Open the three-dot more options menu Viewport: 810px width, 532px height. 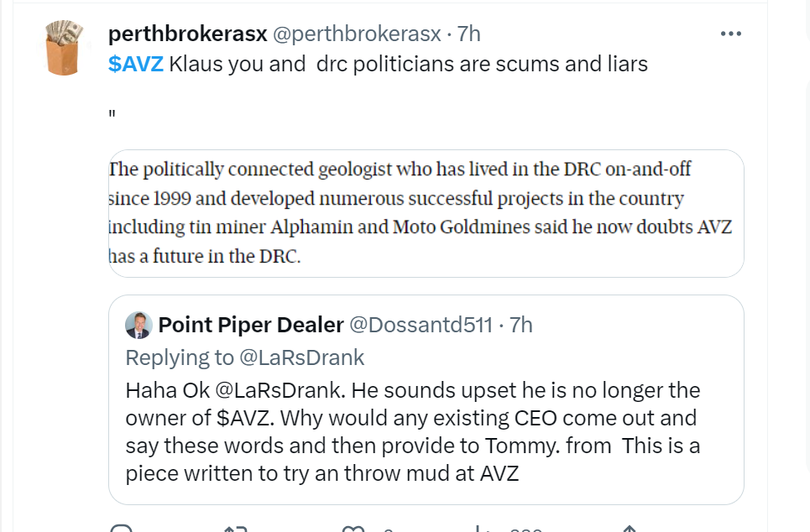(731, 34)
